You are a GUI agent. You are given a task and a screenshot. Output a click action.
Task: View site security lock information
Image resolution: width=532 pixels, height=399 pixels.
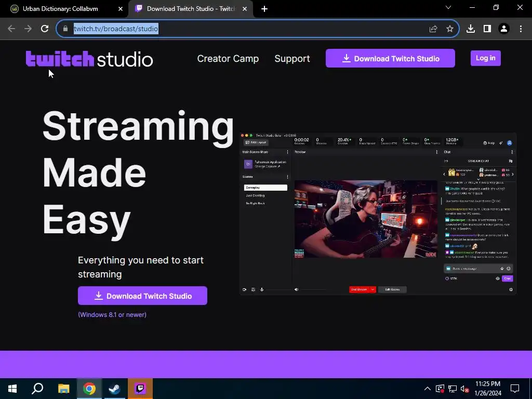click(x=65, y=29)
